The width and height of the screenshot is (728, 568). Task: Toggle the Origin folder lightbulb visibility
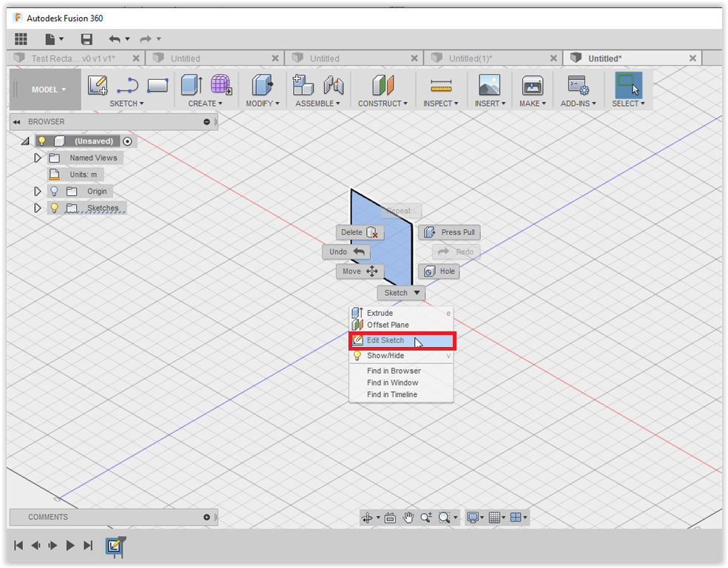pos(54,191)
